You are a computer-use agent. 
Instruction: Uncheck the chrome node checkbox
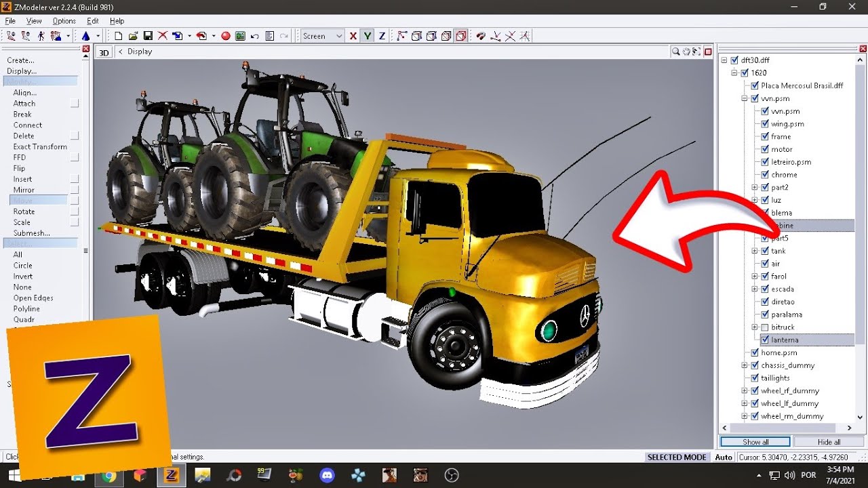click(x=765, y=175)
